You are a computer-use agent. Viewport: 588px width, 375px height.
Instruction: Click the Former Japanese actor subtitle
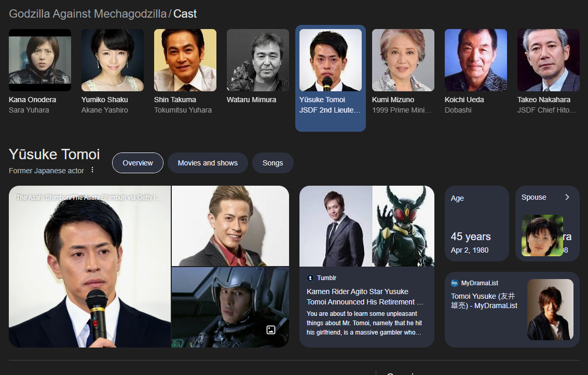click(x=47, y=171)
